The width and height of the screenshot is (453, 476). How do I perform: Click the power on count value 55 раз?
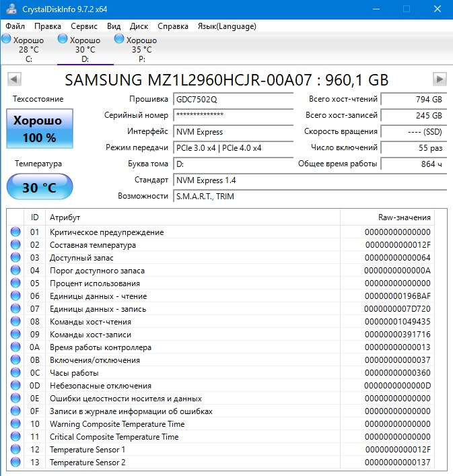[x=414, y=148]
